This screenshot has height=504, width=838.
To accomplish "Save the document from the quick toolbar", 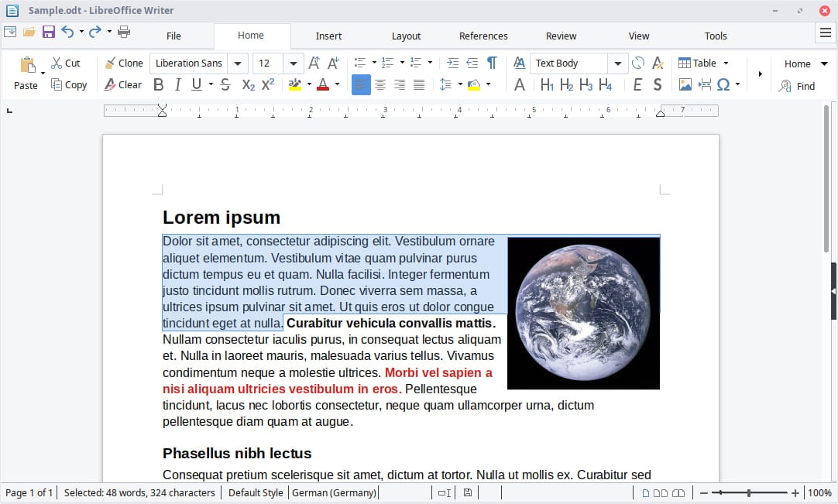I will [x=49, y=32].
